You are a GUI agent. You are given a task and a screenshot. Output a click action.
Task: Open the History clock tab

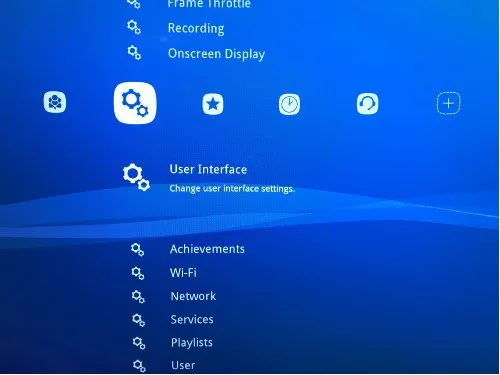tap(289, 104)
